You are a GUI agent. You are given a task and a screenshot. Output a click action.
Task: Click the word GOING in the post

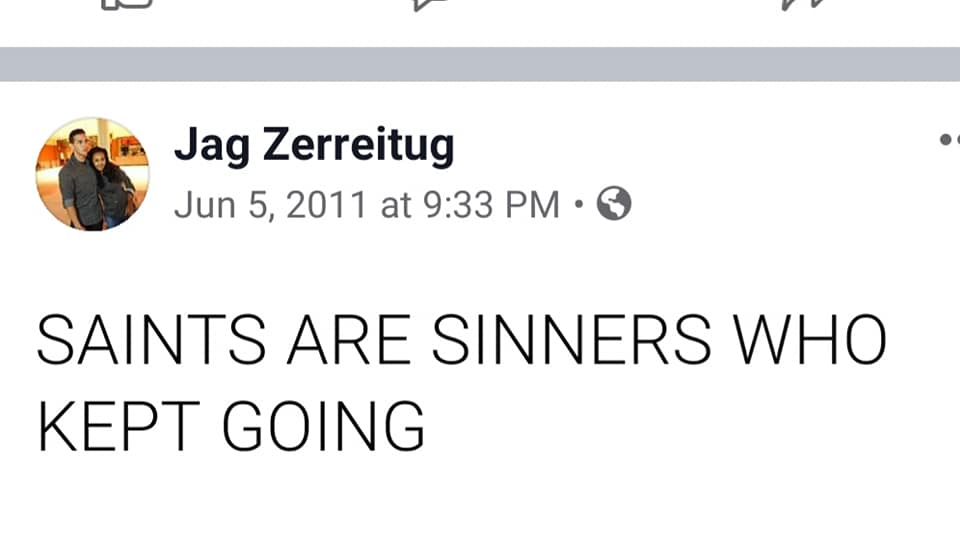[323, 425]
